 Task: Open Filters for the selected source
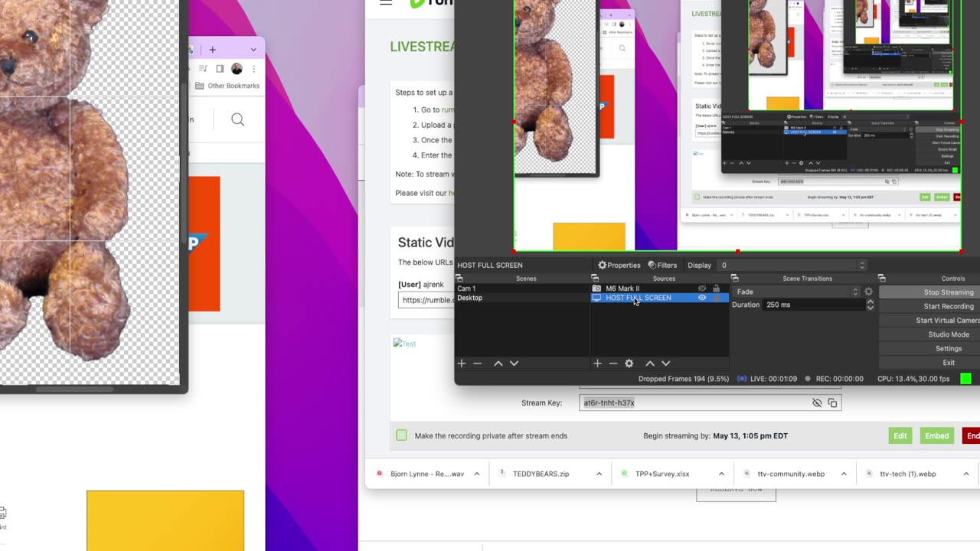click(x=662, y=266)
